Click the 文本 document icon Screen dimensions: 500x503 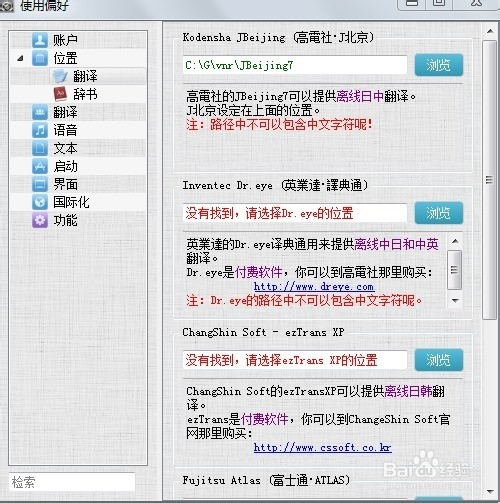tap(40, 148)
